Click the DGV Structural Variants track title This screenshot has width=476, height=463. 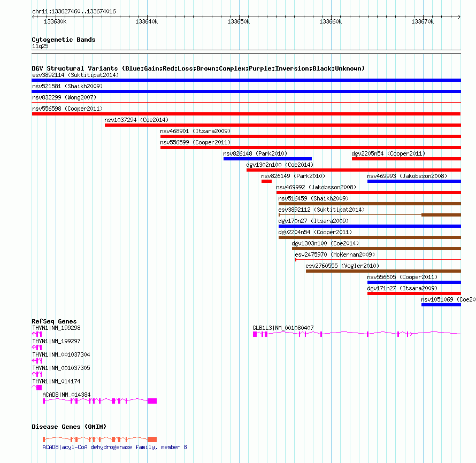click(198, 68)
